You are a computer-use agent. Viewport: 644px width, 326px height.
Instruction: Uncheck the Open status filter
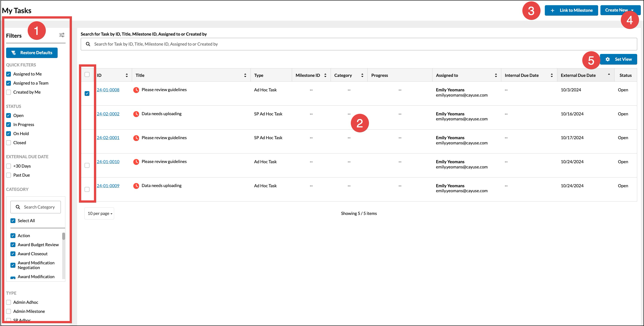(x=8, y=115)
